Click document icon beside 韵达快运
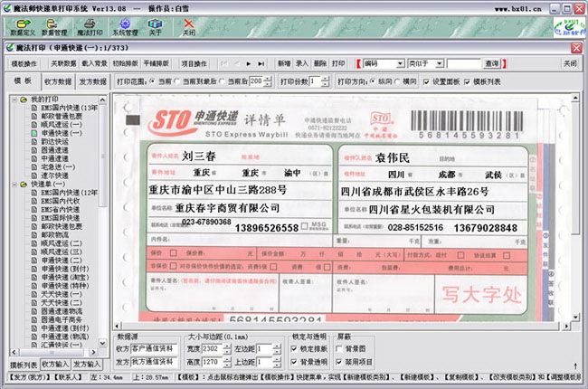 point(34,142)
